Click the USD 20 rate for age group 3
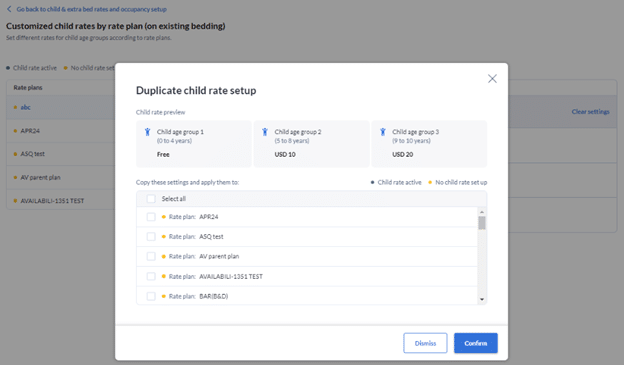Viewport: 624px width, 365px height. 403,154
